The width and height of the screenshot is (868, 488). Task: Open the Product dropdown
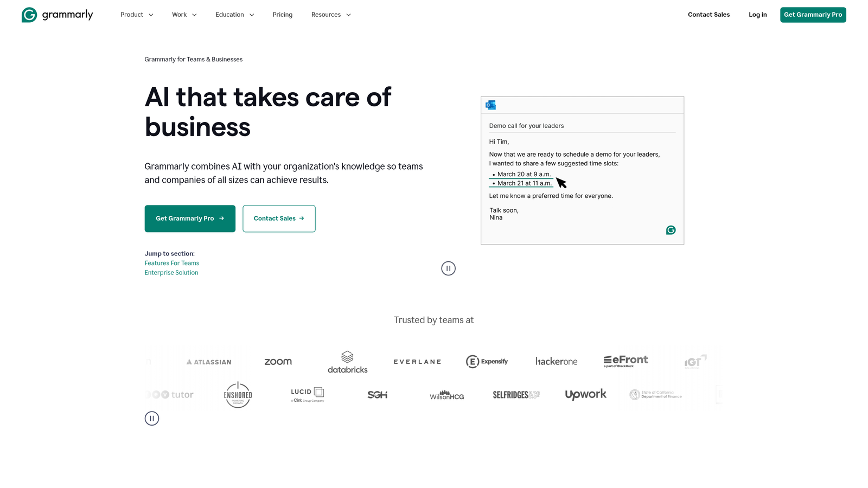point(136,15)
